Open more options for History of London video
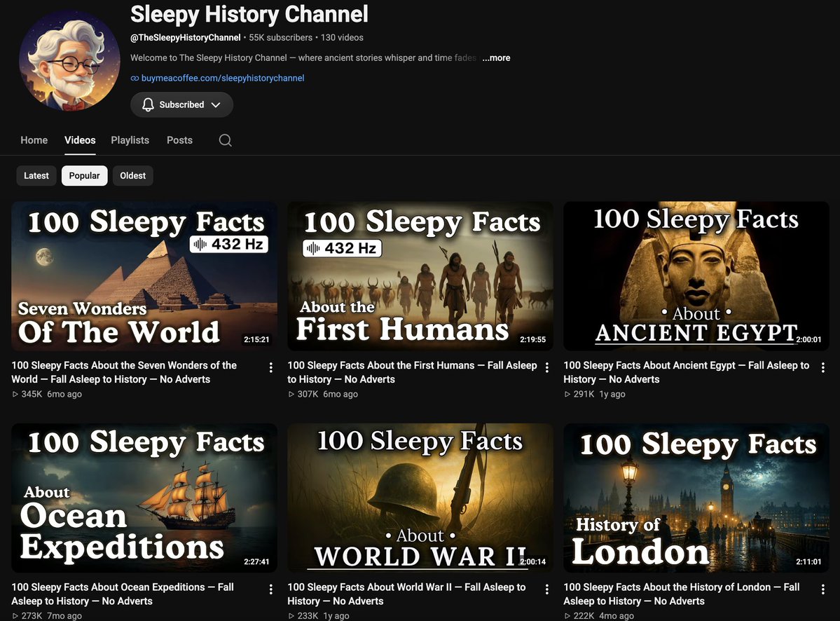840x621 pixels. (823, 589)
